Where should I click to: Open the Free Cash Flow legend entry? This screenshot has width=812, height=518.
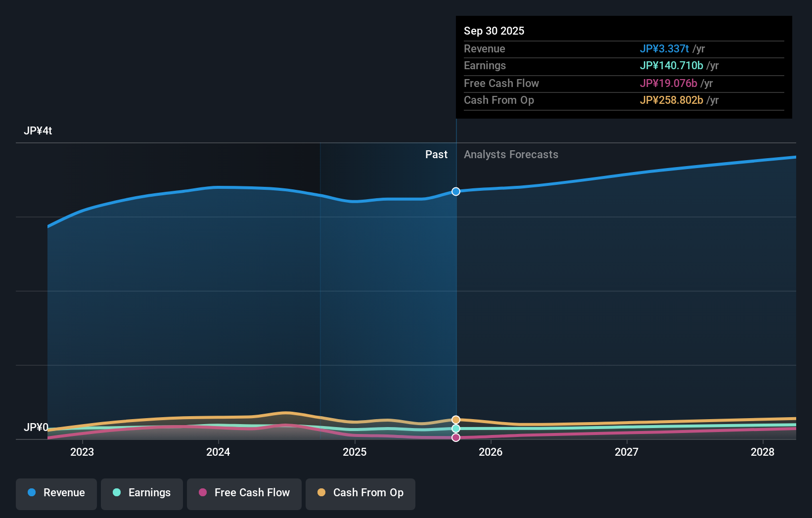(244, 493)
